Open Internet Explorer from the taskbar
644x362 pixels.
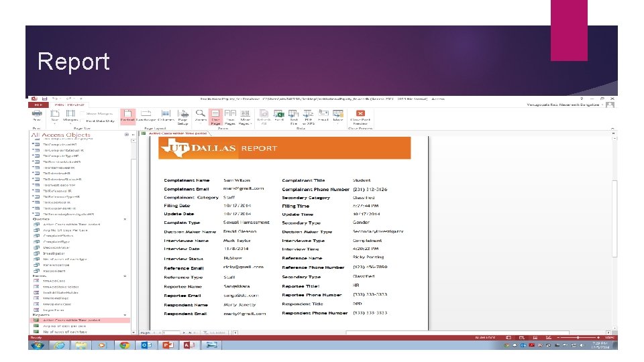[x=60, y=345]
